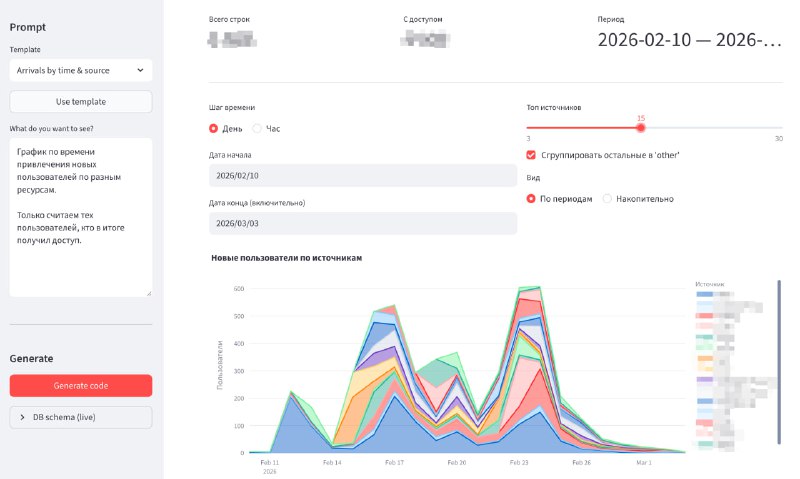Click inside the prompt text area

point(80,217)
